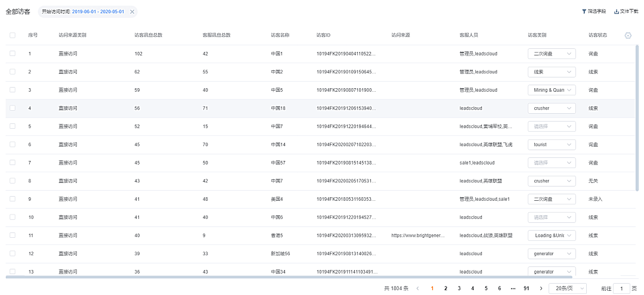Click visitor name 中国18
644x295 pixels.
(x=279, y=108)
